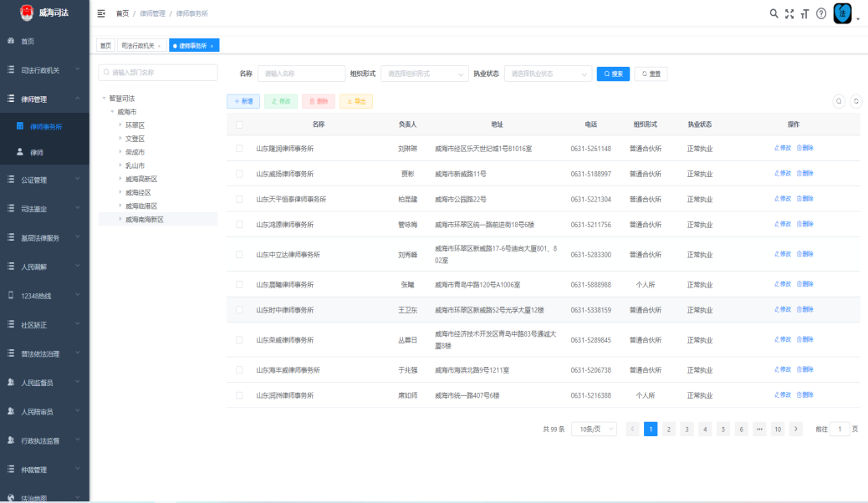Tick the checkbox for 山东晨曦律师事务所
The image size is (868, 503).
tap(239, 285)
